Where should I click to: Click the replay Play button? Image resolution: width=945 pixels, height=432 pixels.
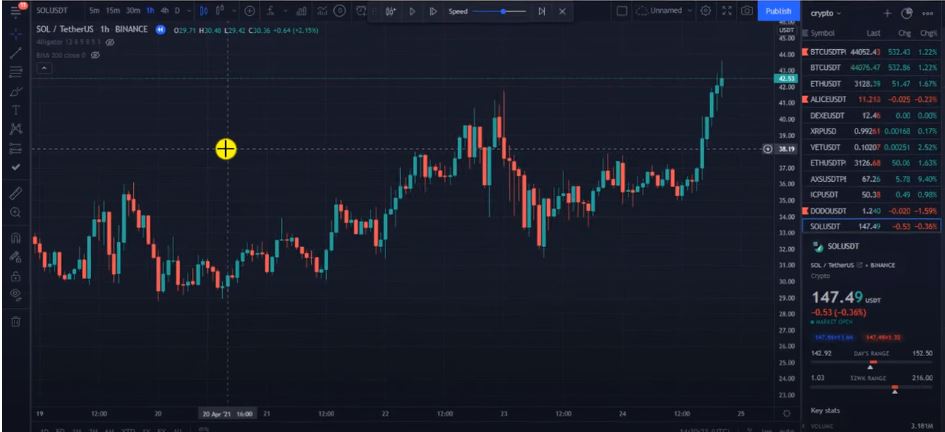pyautogui.click(x=412, y=11)
